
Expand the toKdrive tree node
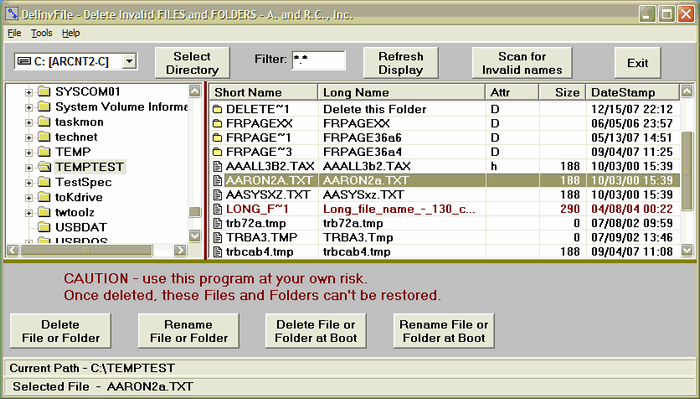pyautogui.click(x=29, y=198)
